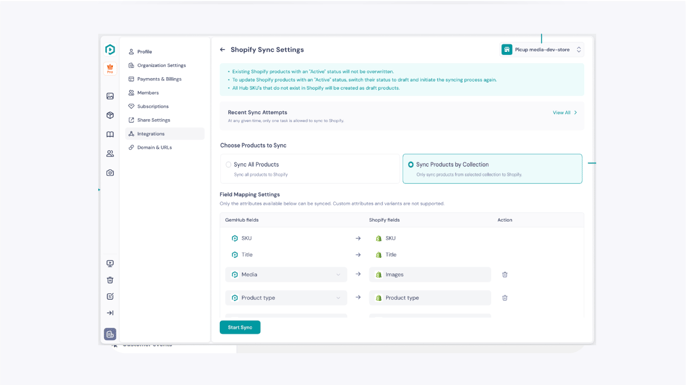688x385 pixels.
Task: Open the orange Pro crown badge
Action: click(x=110, y=68)
